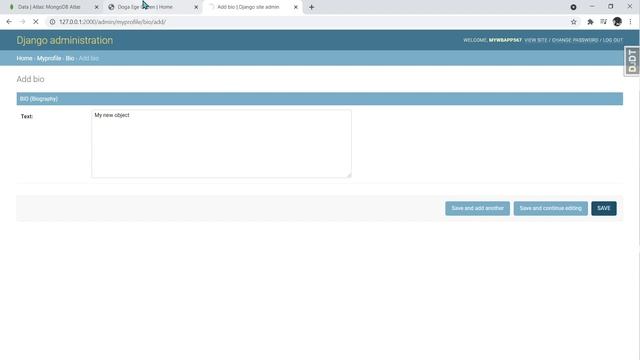Image resolution: width=640 pixels, height=360 pixels.
Task: Click the Log Out link
Action: point(613,40)
